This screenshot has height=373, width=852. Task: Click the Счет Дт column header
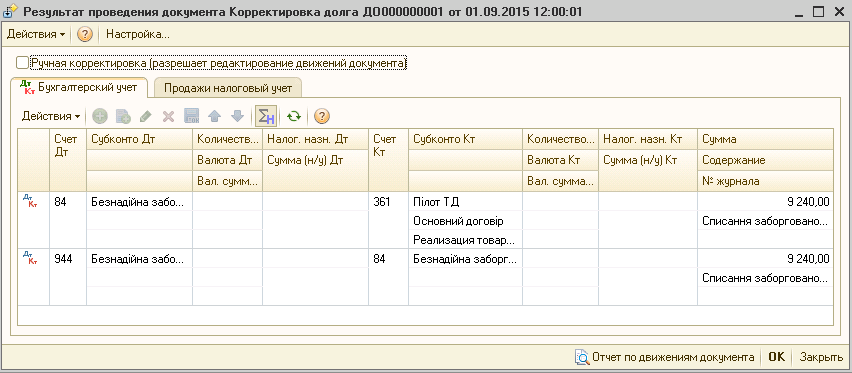click(x=68, y=159)
